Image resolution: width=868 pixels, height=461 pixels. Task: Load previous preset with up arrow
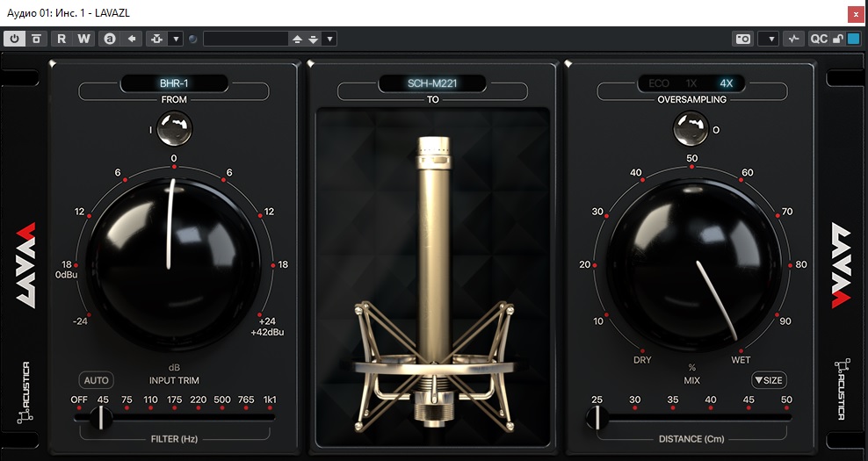pyautogui.click(x=297, y=39)
